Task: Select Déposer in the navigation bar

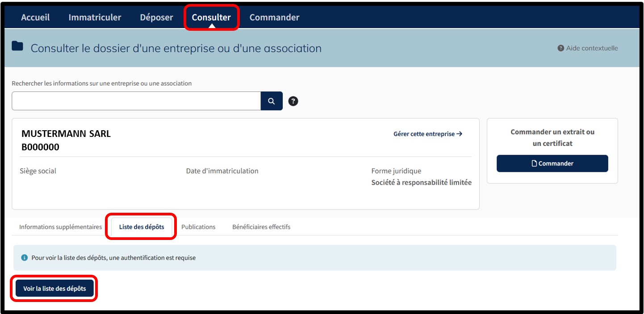Action: [x=156, y=17]
